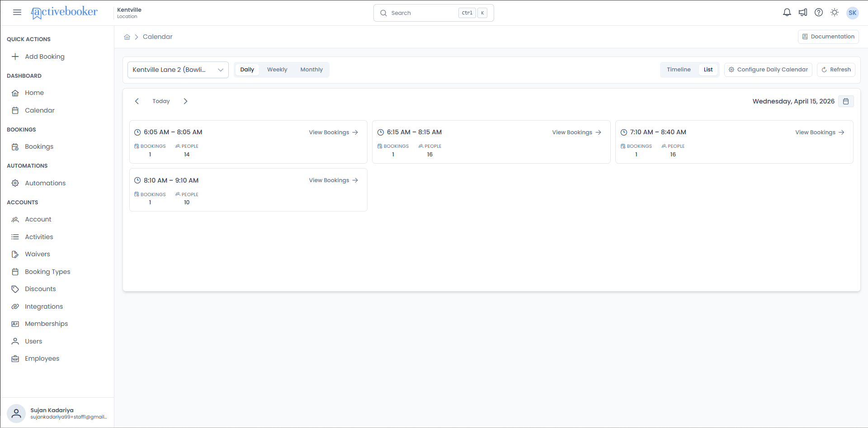Switch to the Weekly view tab
Image resolution: width=868 pixels, height=428 pixels.
pyautogui.click(x=277, y=70)
